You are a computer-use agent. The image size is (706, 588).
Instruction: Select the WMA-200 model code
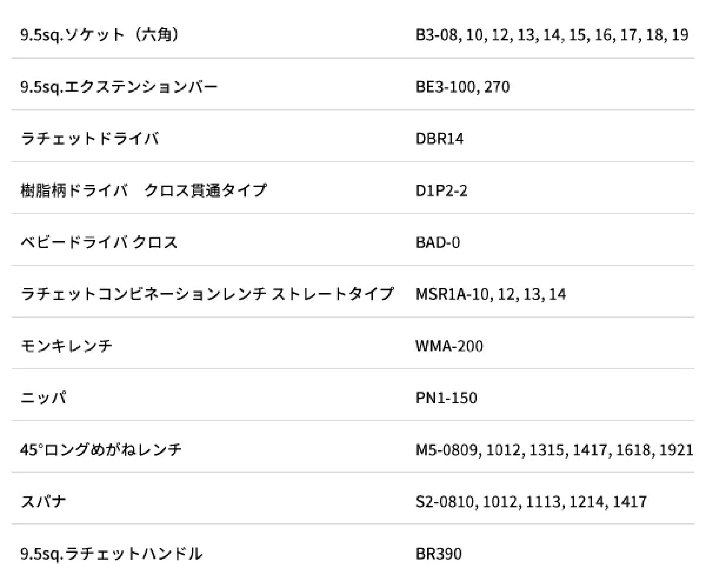449,346
